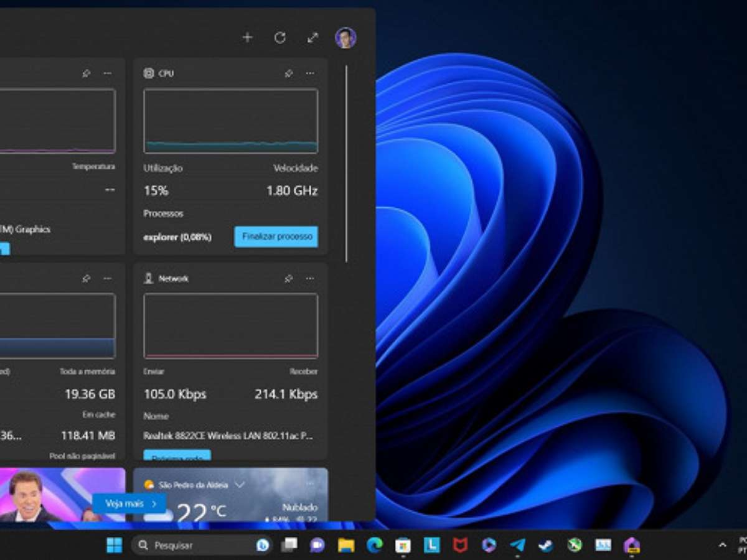This screenshot has width=747, height=560.
Task: Open File Explorer from the taskbar
Action: pyautogui.click(x=346, y=546)
